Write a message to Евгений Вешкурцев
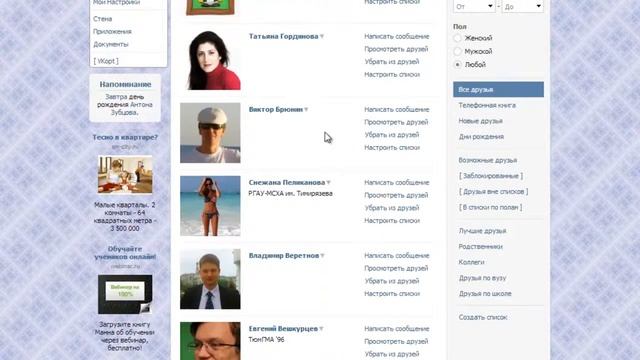 [x=397, y=329]
